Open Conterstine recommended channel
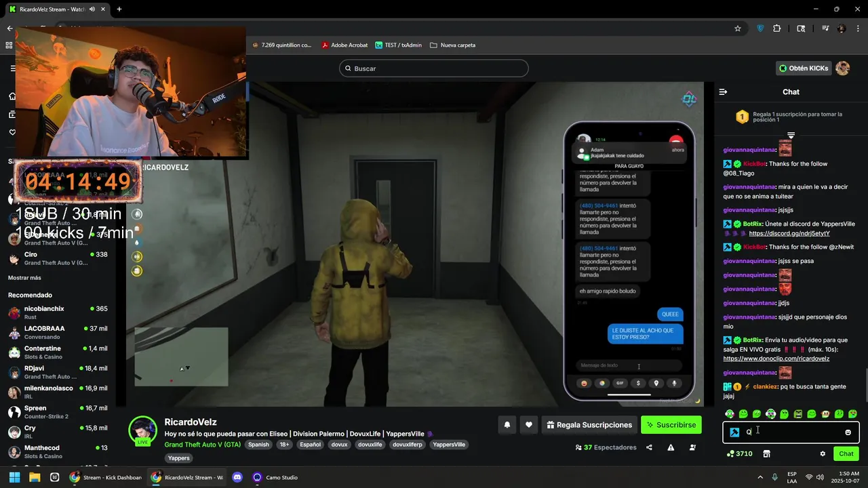The height and width of the screenshot is (488, 868). tap(58, 352)
